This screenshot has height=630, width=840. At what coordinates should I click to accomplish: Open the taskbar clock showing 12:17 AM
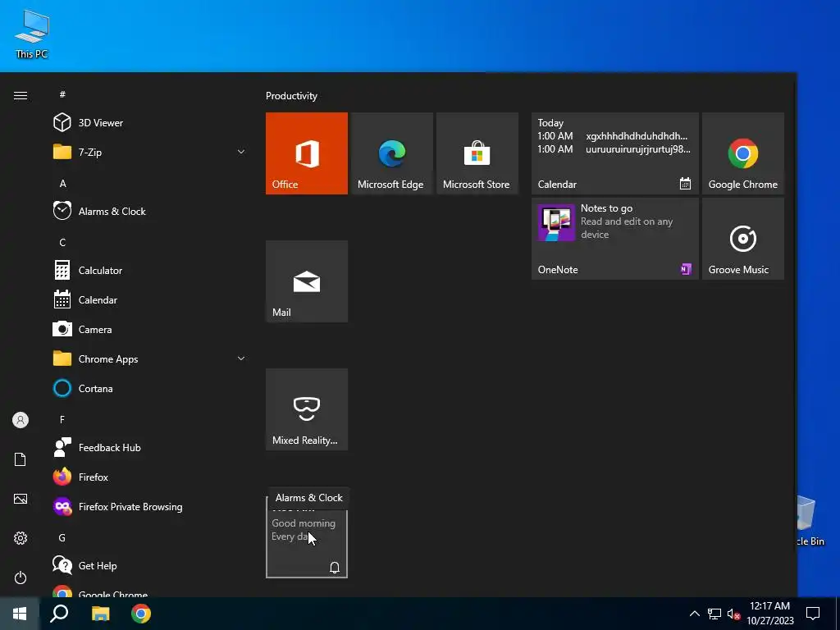(769, 614)
